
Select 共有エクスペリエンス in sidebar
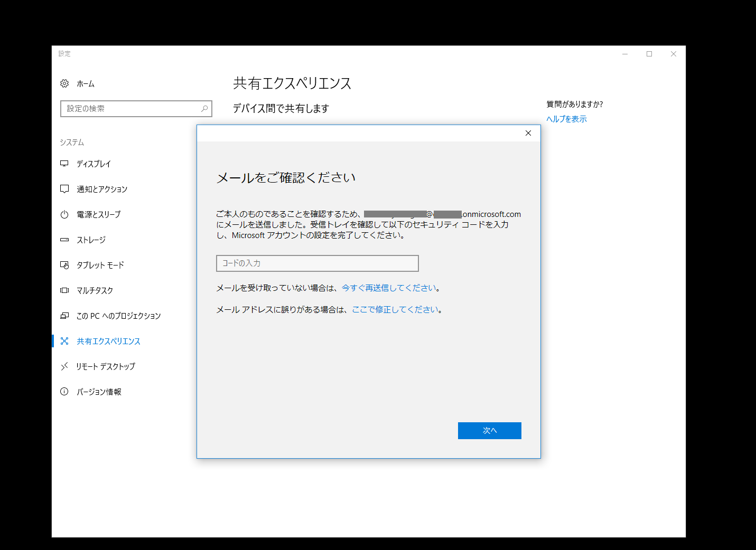tap(108, 341)
